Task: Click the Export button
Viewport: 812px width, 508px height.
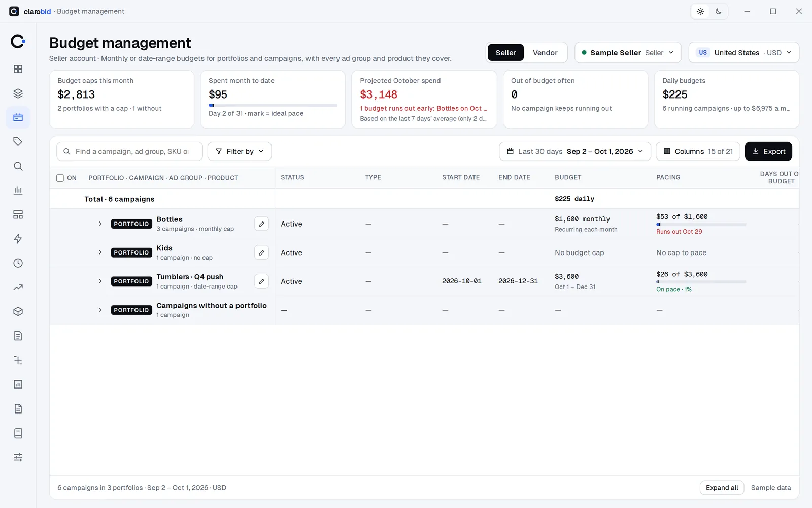Action: click(768, 151)
